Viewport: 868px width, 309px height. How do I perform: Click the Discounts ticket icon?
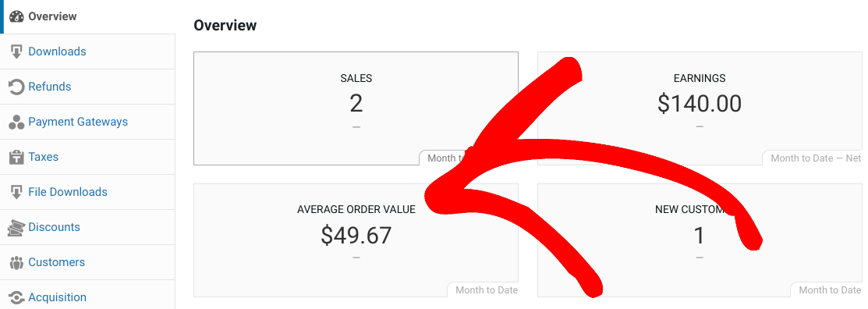click(x=16, y=228)
